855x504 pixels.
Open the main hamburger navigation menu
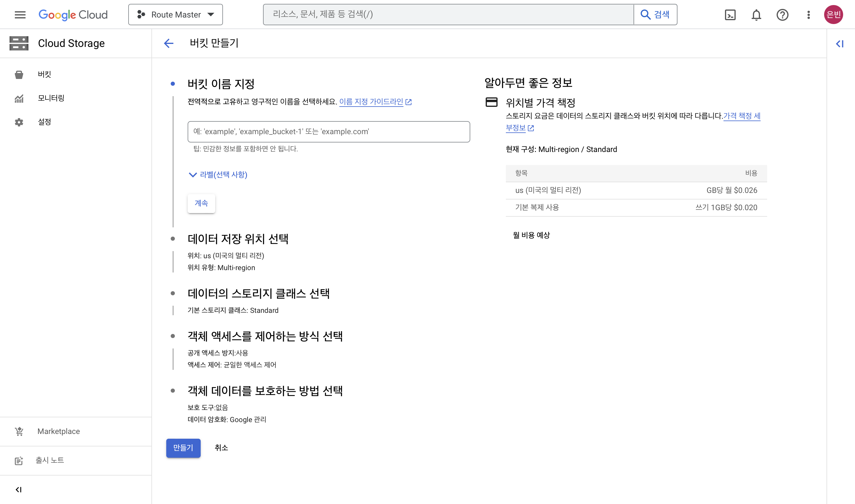pos(20,15)
